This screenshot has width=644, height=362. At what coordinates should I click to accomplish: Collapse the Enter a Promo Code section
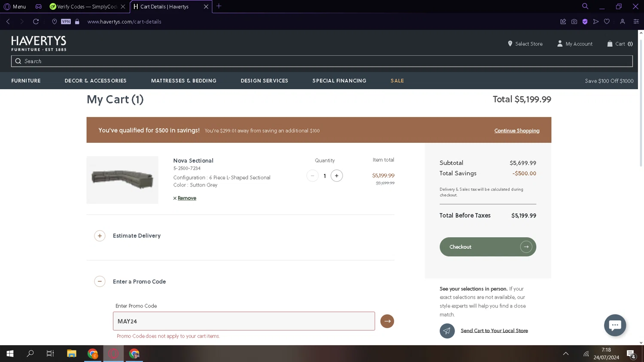100,281
